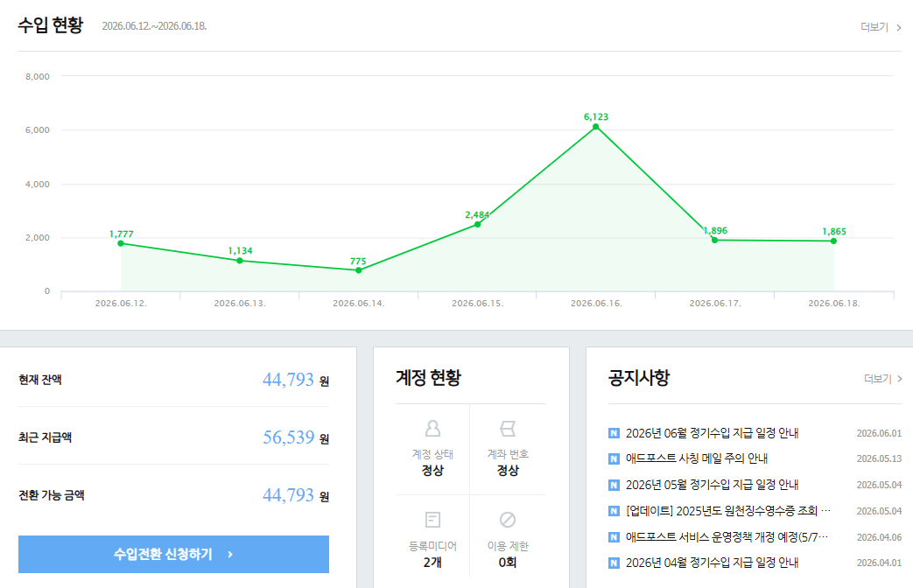The height and width of the screenshot is (588, 913).
Task: Click 전환 가능 금액 amount 44,793 원
Action: point(296,495)
